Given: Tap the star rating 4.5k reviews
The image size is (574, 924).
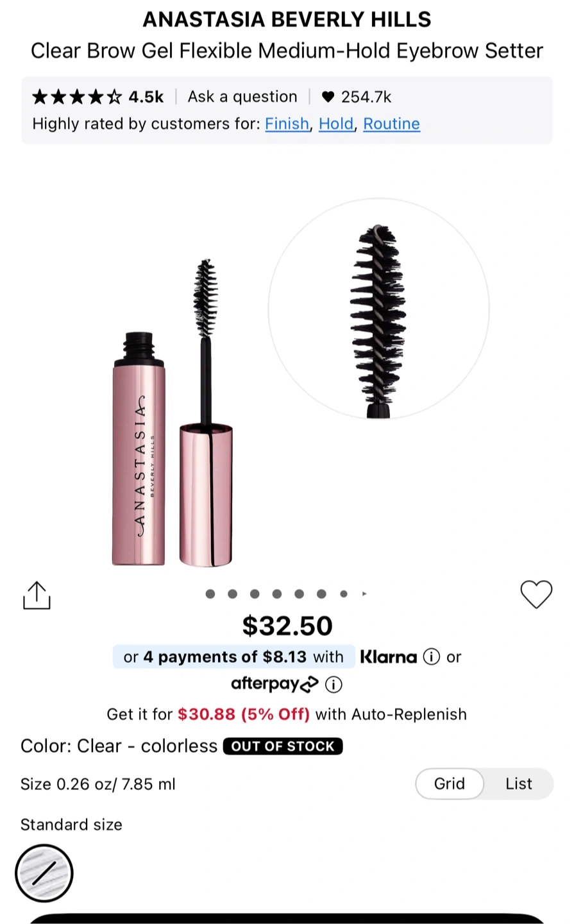Looking at the screenshot, I should pos(97,97).
